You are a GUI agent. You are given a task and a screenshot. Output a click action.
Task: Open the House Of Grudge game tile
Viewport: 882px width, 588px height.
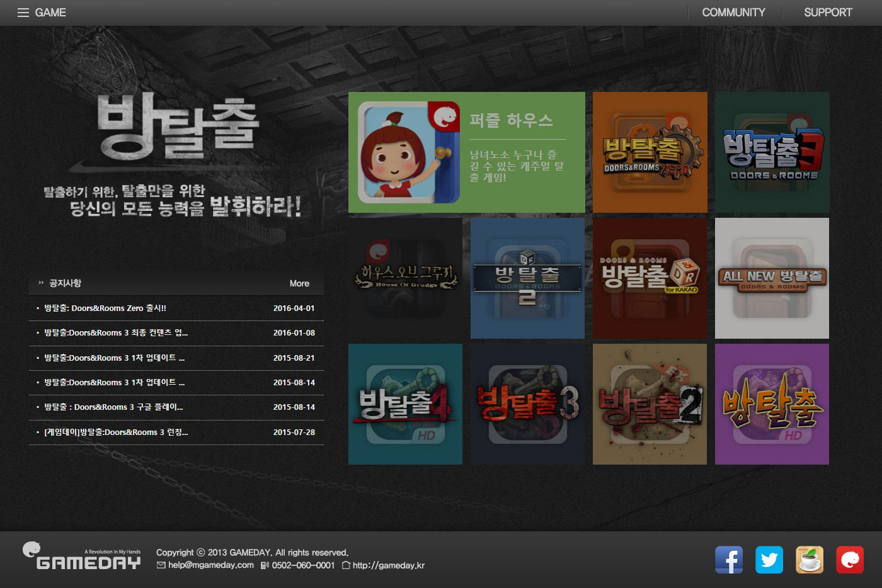tap(405, 278)
